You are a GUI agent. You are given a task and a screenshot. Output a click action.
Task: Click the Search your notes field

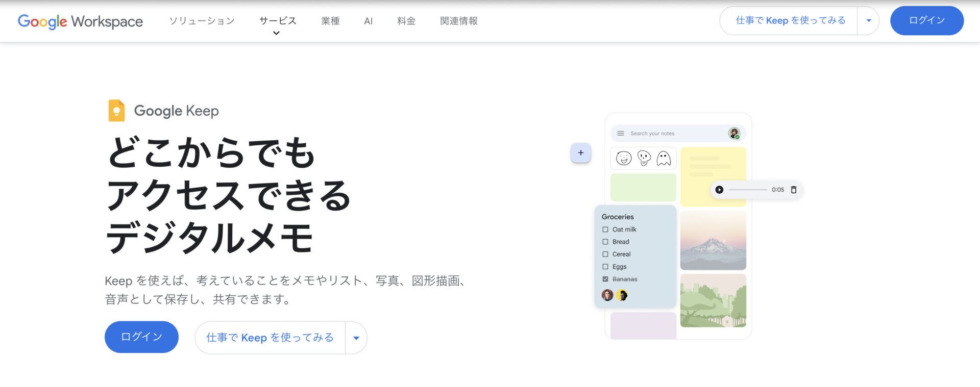678,134
